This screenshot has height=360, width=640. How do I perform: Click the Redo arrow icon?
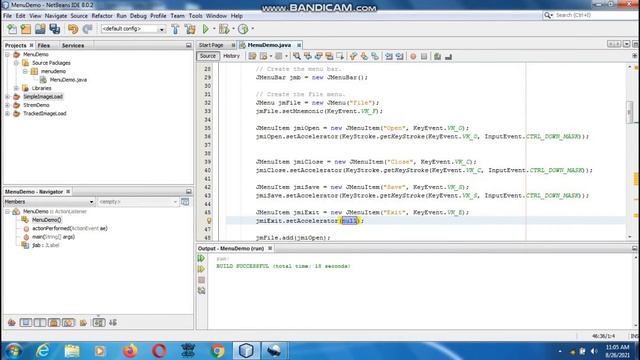(87, 29)
